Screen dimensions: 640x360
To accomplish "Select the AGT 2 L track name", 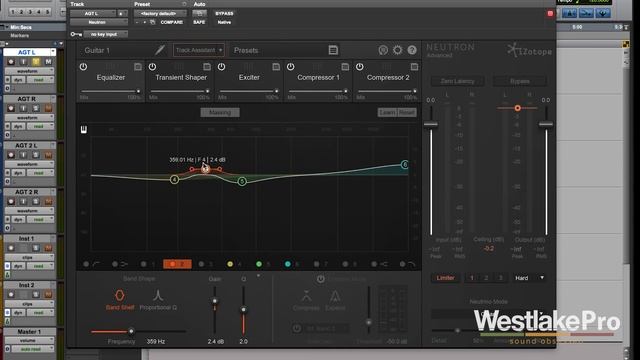I will pos(27,145).
